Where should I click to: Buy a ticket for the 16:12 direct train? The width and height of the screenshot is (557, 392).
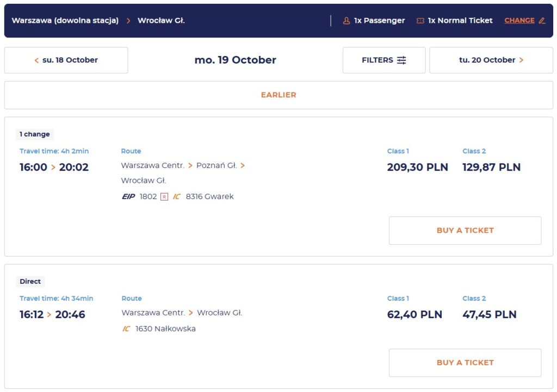click(x=465, y=363)
